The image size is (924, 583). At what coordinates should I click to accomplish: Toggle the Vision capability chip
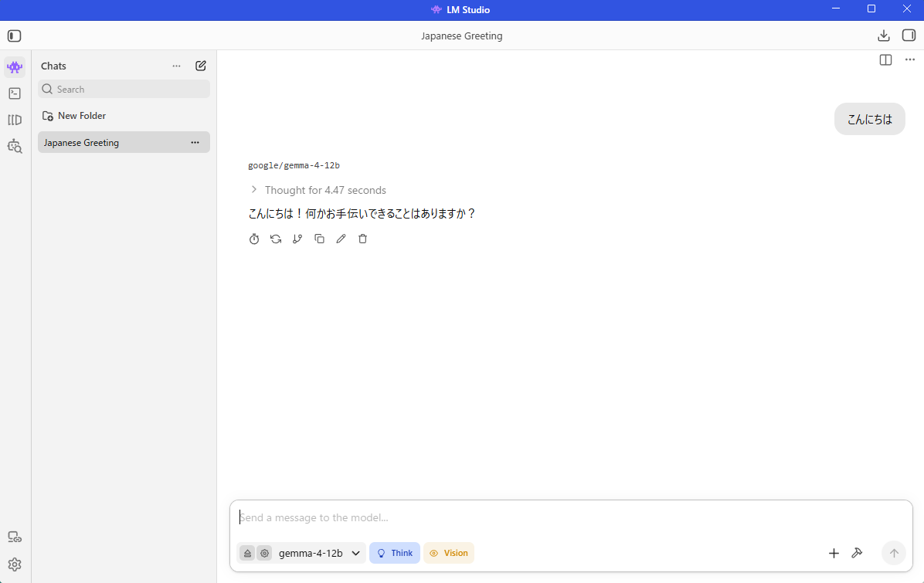click(x=449, y=554)
